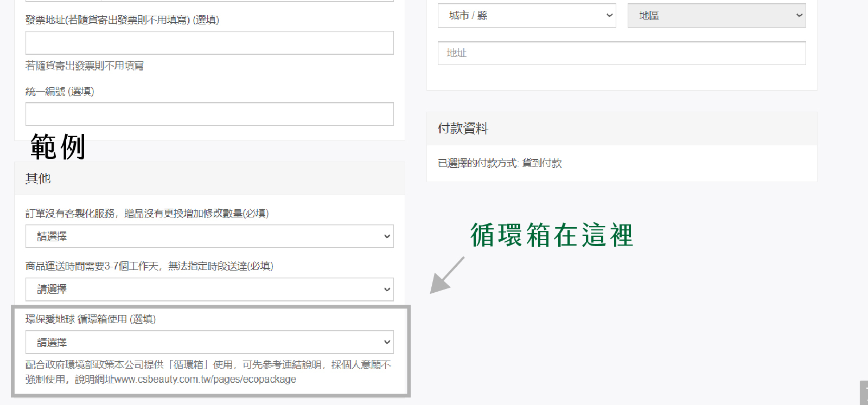Click the 地址 input field

pyautogui.click(x=622, y=53)
